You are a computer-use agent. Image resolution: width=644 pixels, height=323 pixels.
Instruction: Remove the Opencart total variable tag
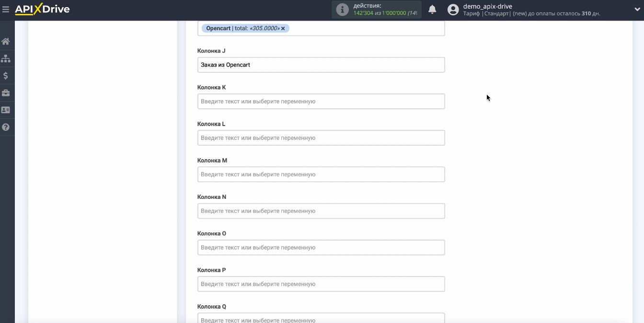(283, 28)
